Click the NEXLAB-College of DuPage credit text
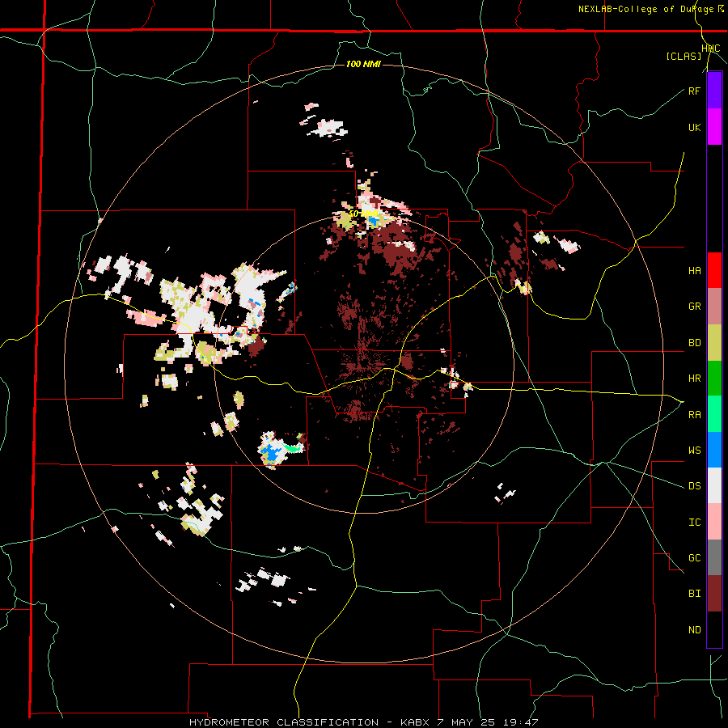Image resolution: width=728 pixels, height=728 pixels. tap(645, 9)
